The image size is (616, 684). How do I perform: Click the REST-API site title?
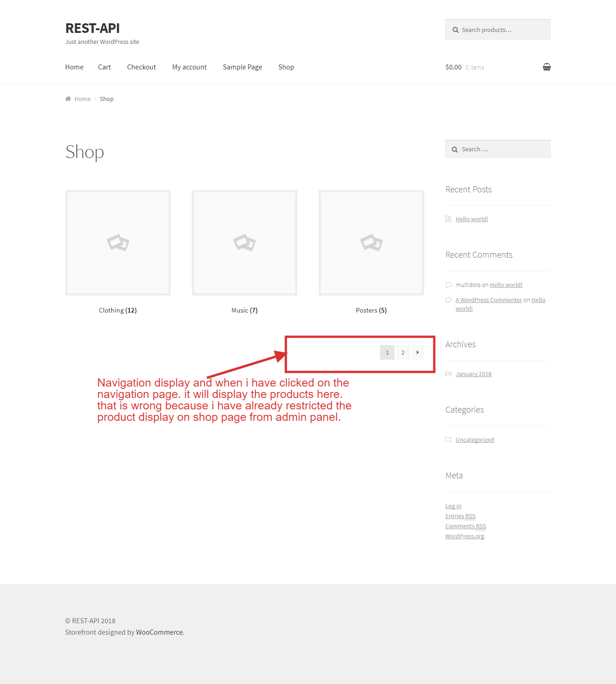point(93,28)
